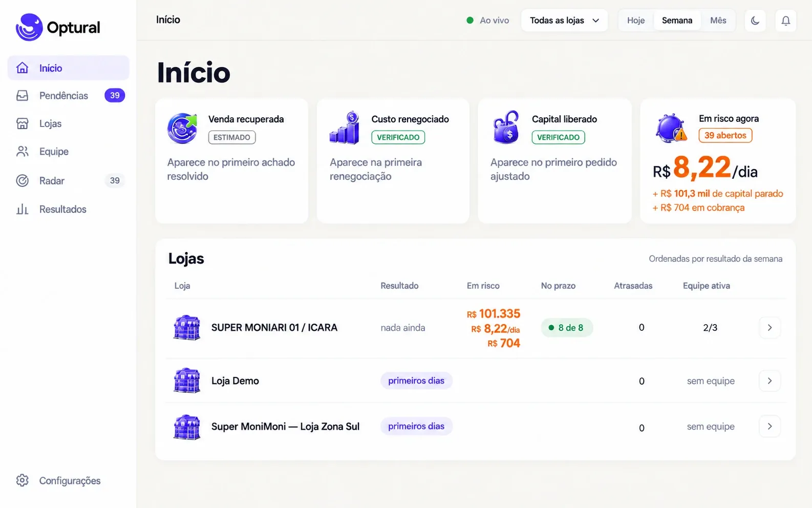This screenshot has width=812, height=508.
Task: Click the VERIFICADO tag on Capital liberado
Action: pyautogui.click(x=558, y=137)
